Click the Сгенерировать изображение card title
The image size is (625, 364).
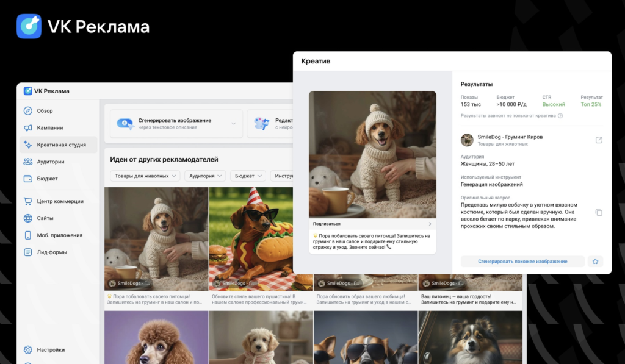[x=175, y=120]
